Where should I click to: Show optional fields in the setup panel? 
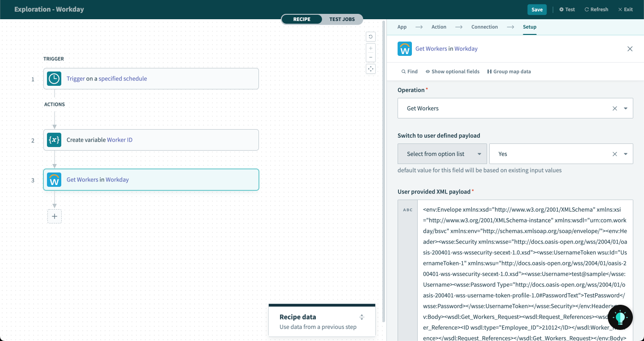(452, 71)
